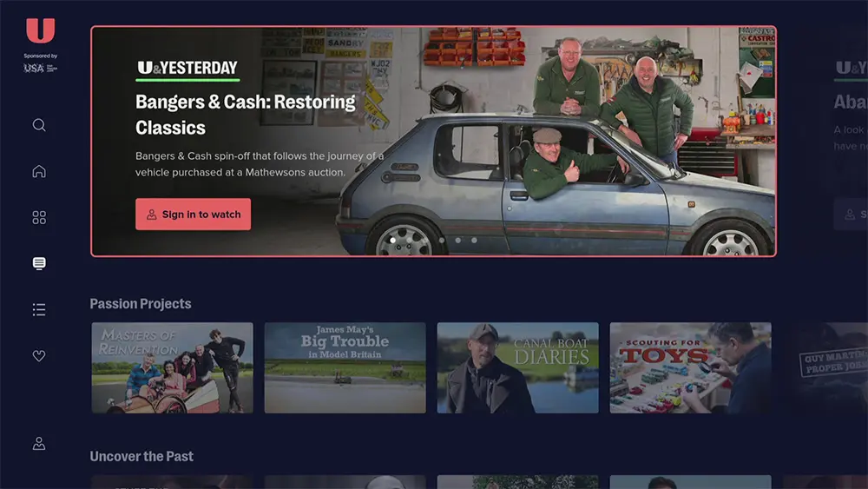
Task: Select first carousel dot indicator
Action: pos(393,241)
